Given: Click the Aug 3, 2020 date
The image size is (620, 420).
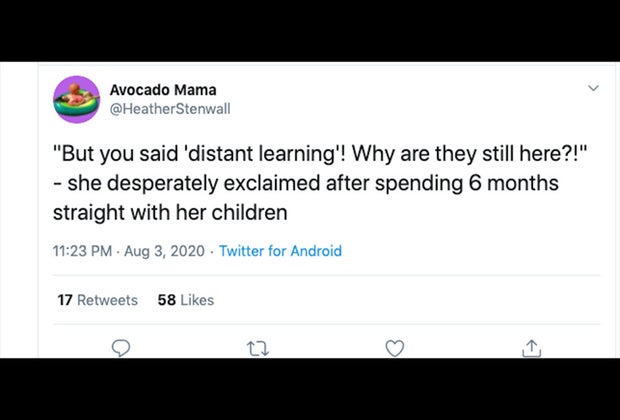Looking at the screenshot, I should [x=162, y=251].
